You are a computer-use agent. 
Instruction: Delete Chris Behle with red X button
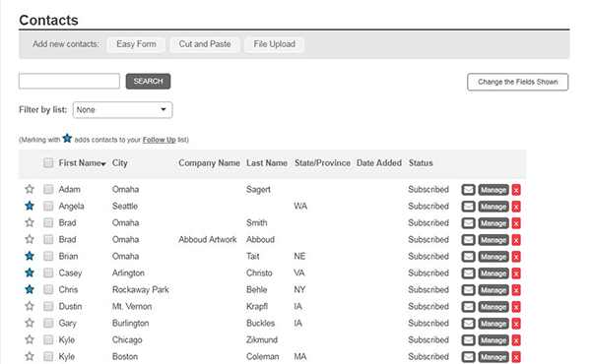516,290
